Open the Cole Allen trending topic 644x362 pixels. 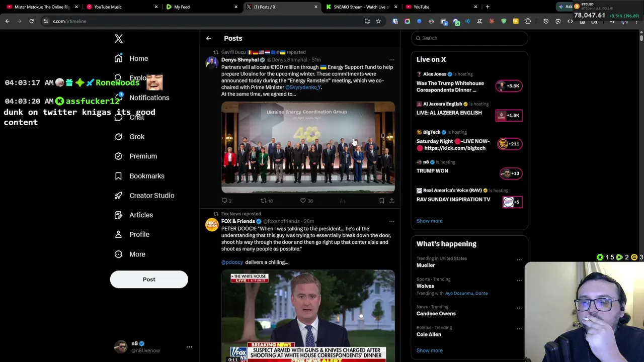pyautogui.click(x=429, y=334)
